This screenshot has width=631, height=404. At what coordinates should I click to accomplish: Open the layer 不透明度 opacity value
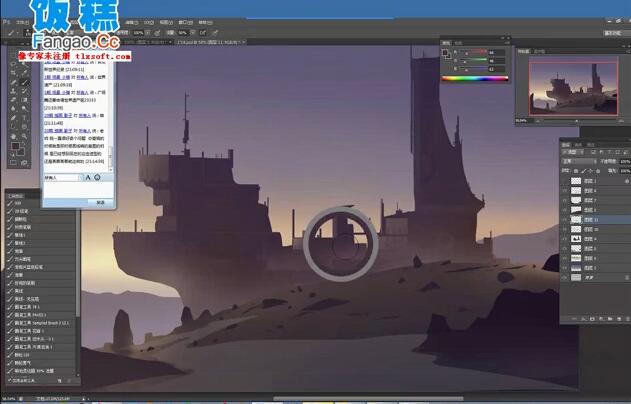[625, 161]
